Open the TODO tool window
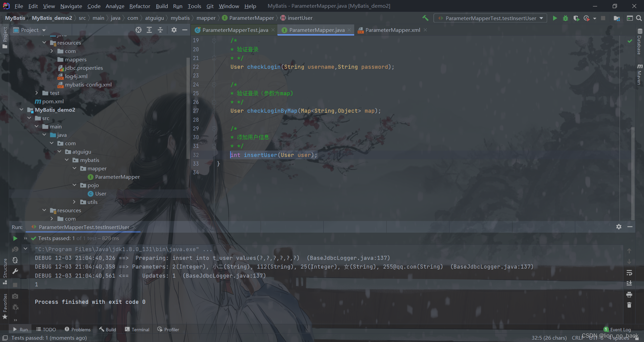This screenshot has width=644, height=342. point(46,330)
